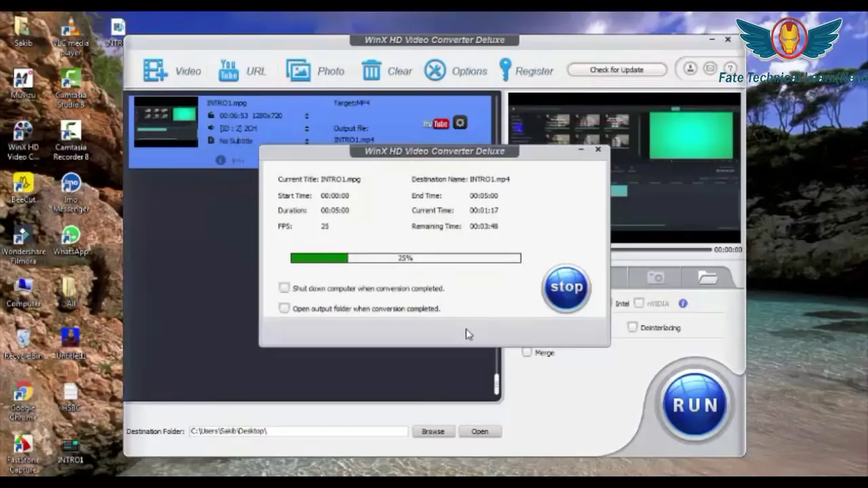Click the Check for Update button
This screenshot has height=488, width=868.
(x=616, y=70)
